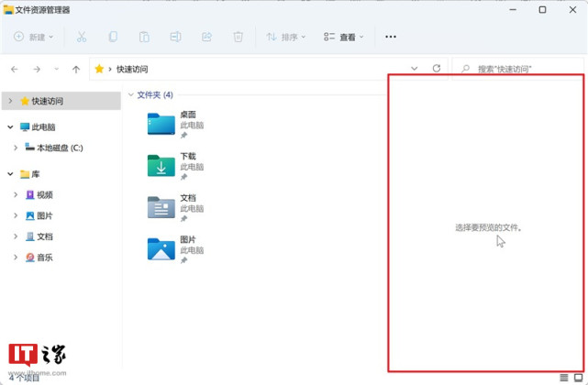Screen dimensions: 588x385
Task: Select the 桌面 folder icon
Action: (x=161, y=124)
